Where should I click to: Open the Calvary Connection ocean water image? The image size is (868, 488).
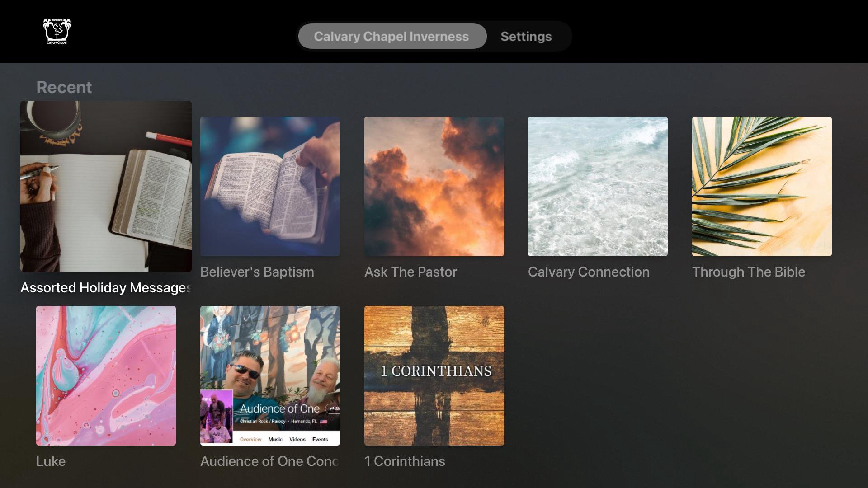point(598,186)
